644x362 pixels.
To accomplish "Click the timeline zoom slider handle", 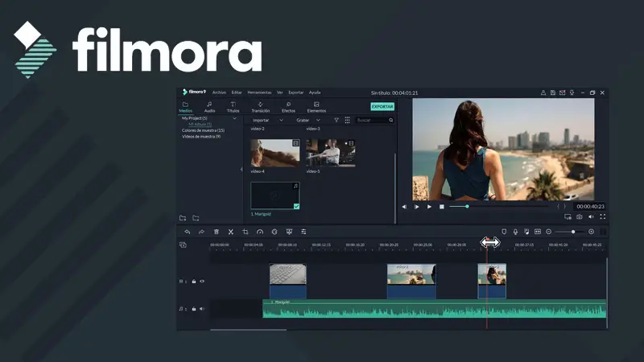I will [573, 232].
